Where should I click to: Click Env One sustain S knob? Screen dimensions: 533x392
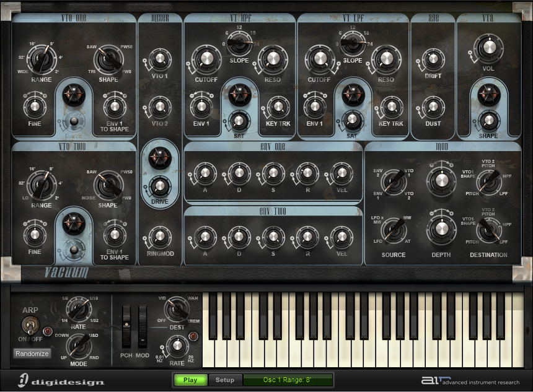pyautogui.click(x=273, y=173)
